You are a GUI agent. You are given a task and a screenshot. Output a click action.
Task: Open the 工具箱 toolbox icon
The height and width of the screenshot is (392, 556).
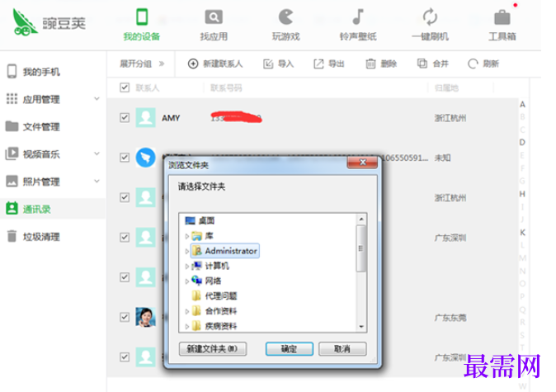click(502, 17)
